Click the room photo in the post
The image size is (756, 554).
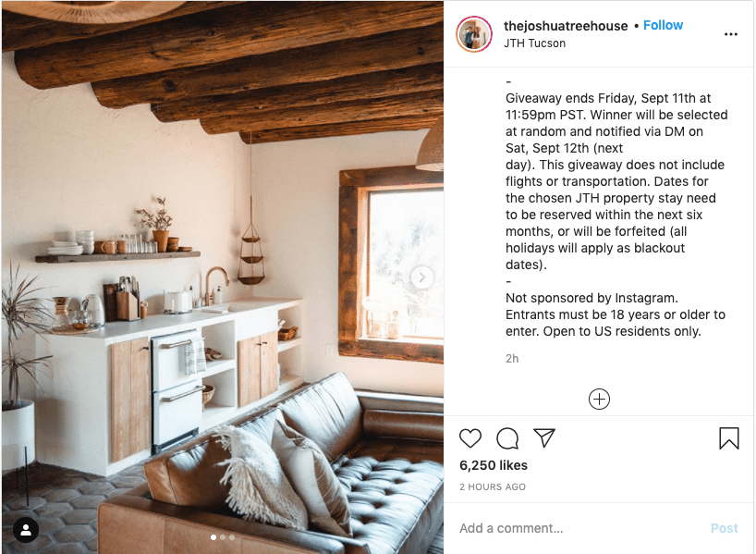point(222,277)
